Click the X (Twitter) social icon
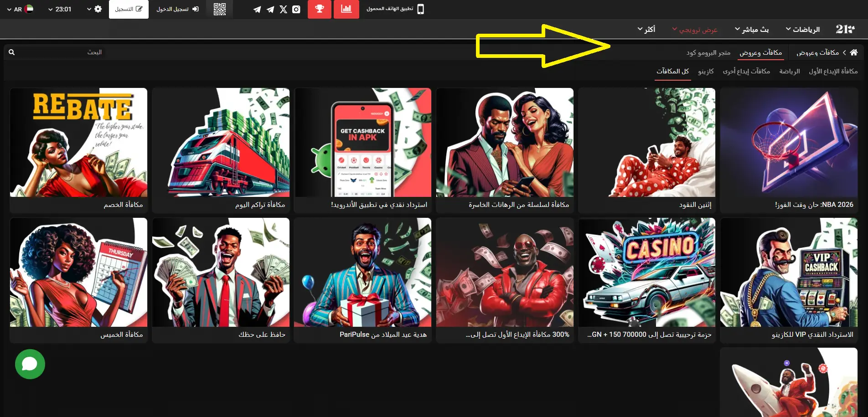868x417 pixels. (283, 10)
